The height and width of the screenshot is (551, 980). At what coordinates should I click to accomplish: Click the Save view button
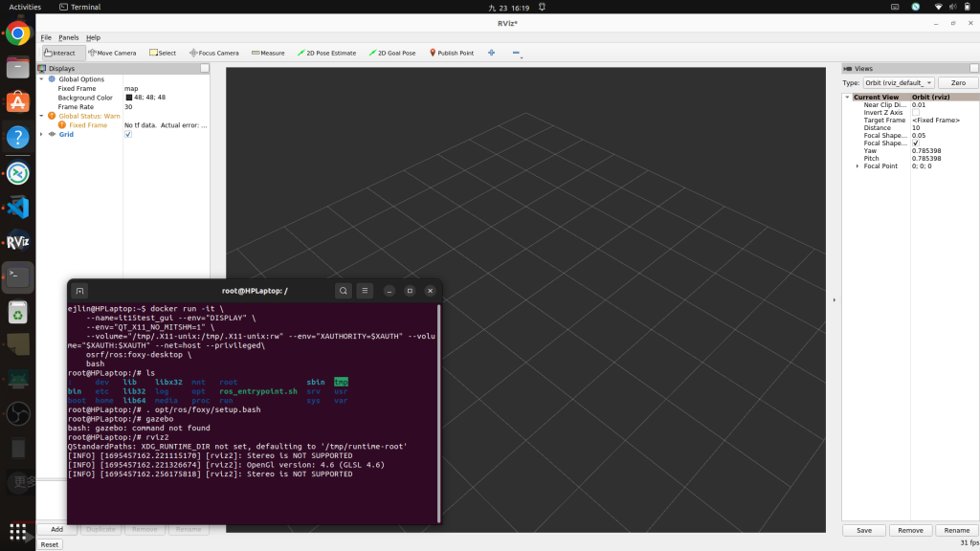(864, 530)
